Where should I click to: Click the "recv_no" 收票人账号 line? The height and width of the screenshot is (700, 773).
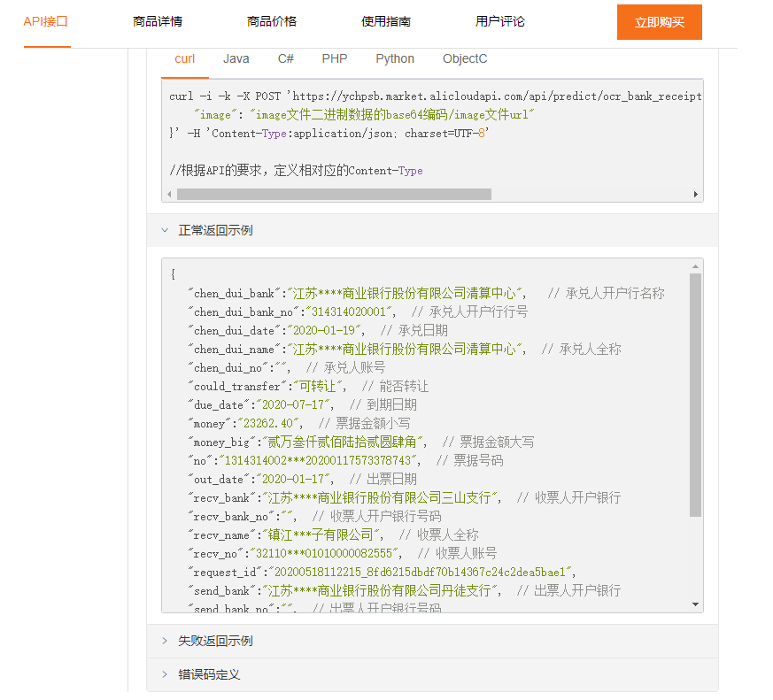342,554
